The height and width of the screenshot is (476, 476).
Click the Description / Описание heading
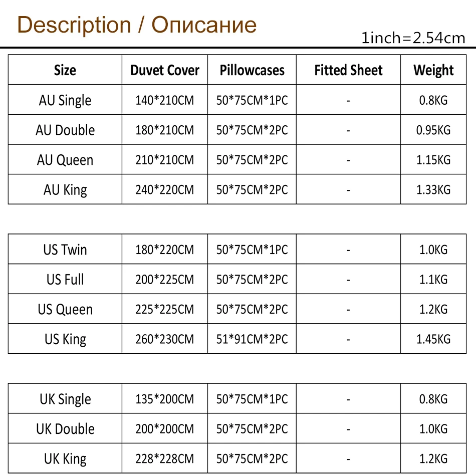[x=137, y=25]
